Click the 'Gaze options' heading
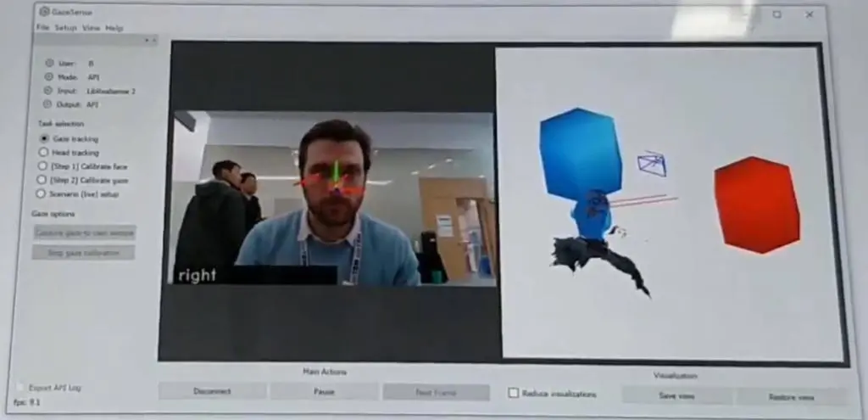The width and height of the screenshot is (868, 420). click(53, 214)
